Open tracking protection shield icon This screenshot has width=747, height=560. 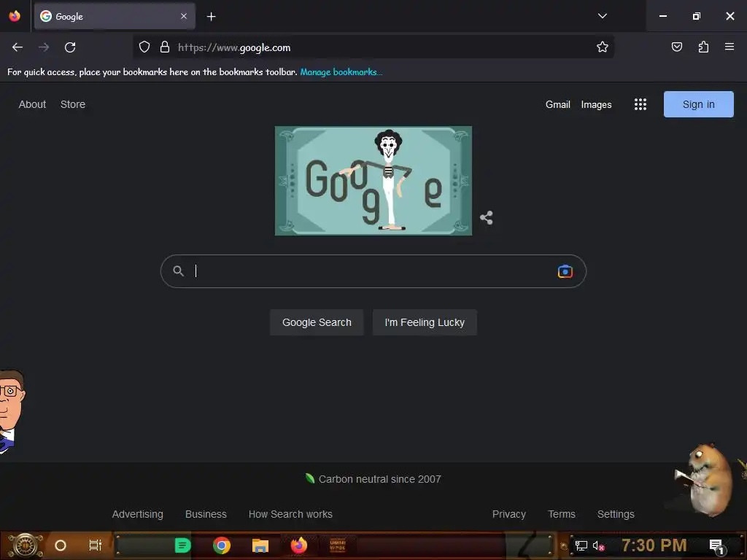pos(144,47)
